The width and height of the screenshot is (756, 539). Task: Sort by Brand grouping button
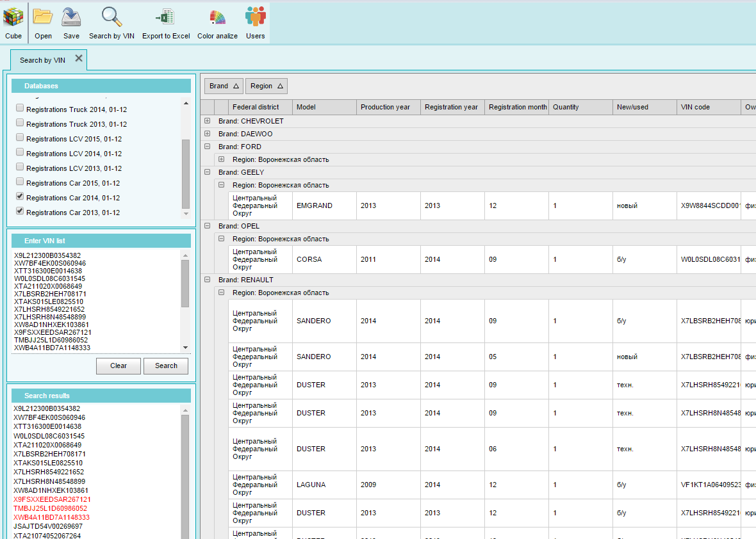pyautogui.click(x=224, y=86)
